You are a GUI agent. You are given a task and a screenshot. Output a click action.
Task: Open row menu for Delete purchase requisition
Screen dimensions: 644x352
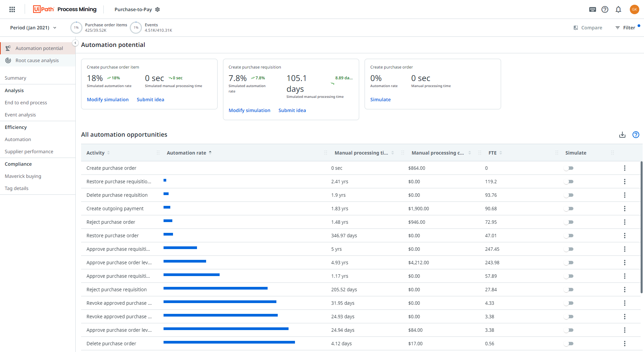(x=625, y=195)
